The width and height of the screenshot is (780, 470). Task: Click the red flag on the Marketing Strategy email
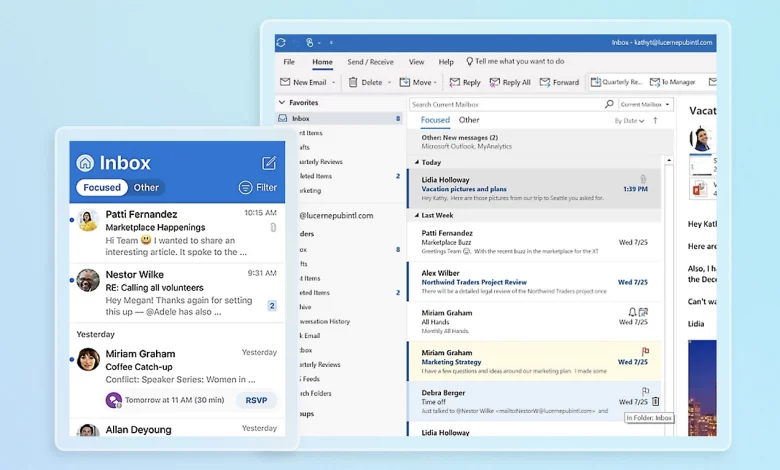[644, 351]
